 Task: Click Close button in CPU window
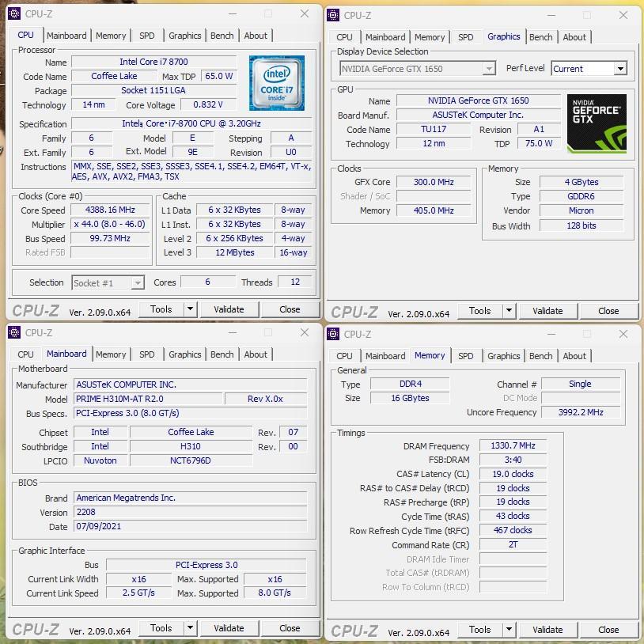[290, 309]
